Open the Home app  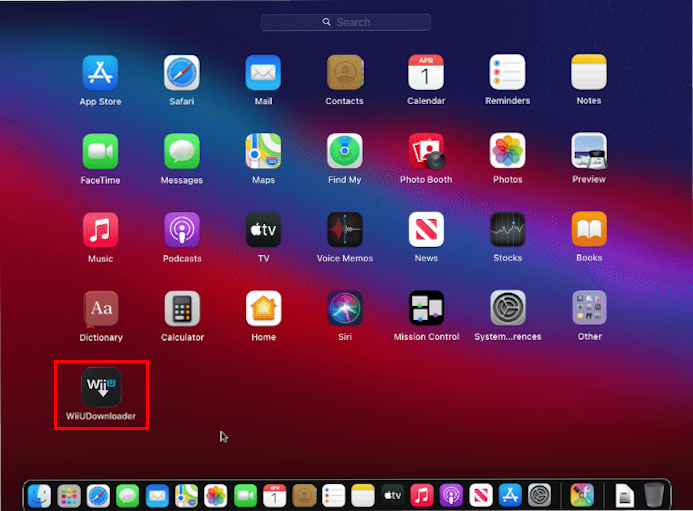[x=263, y=308]
